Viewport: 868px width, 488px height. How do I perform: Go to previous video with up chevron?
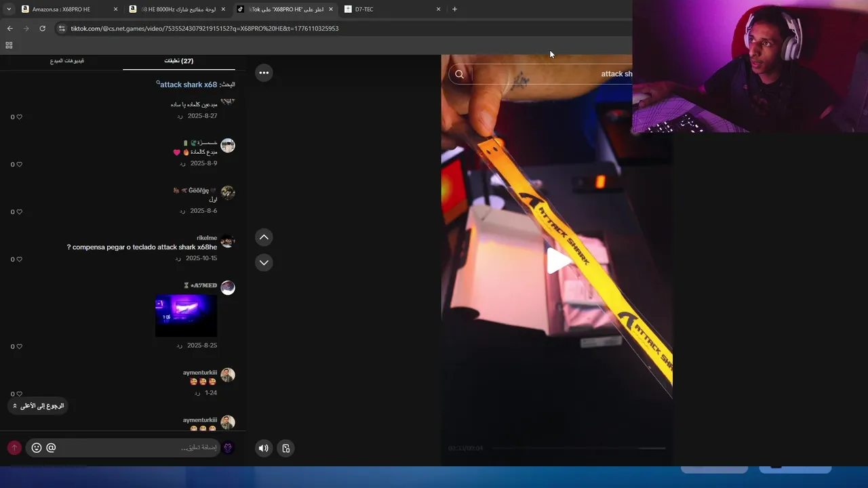click(264, 237)
